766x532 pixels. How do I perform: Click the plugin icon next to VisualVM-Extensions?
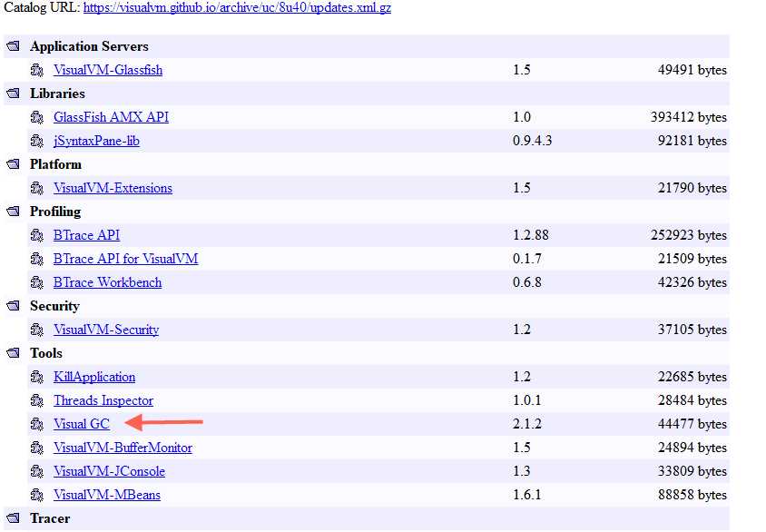[36, 189]
